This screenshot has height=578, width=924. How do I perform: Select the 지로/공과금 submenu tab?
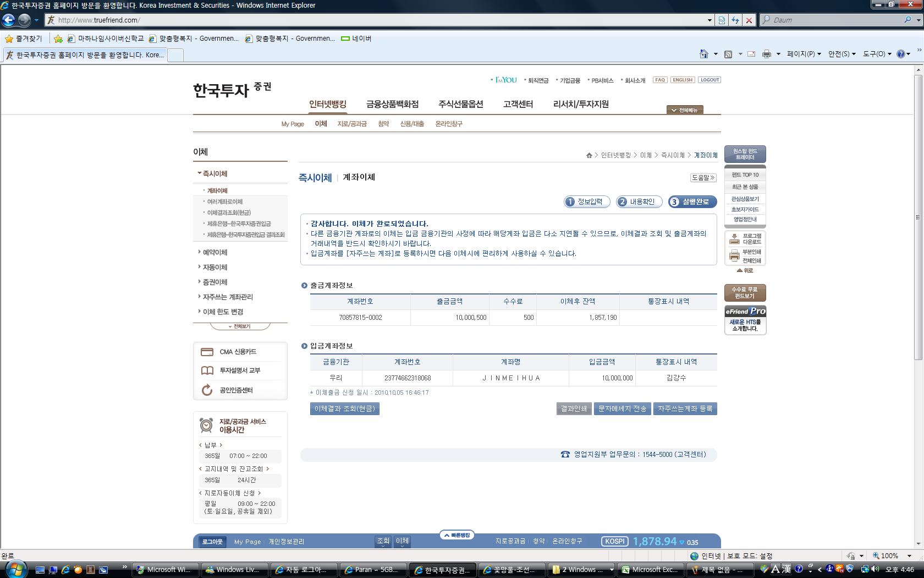pos(352,124)
